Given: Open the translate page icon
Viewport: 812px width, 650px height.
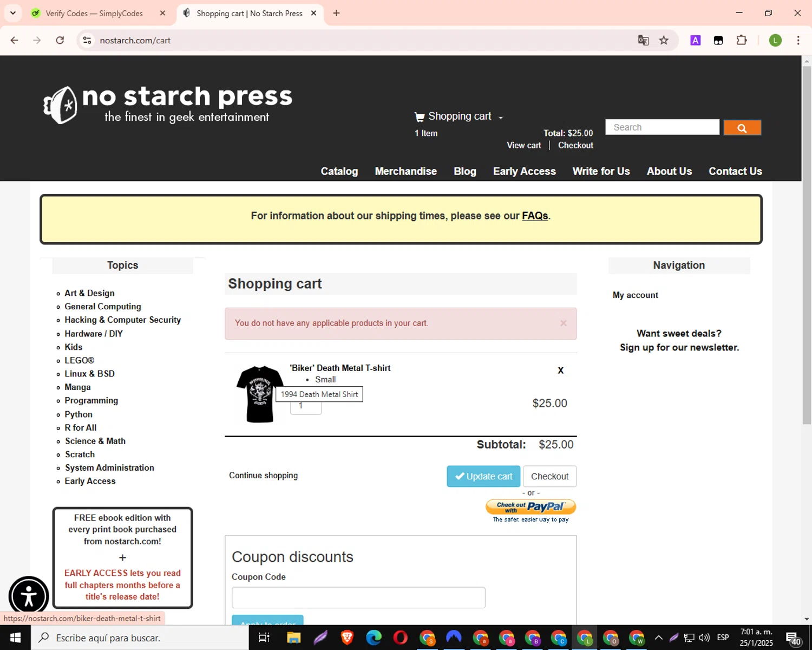Looking at the screenshot, I should (x=643, y=41).
